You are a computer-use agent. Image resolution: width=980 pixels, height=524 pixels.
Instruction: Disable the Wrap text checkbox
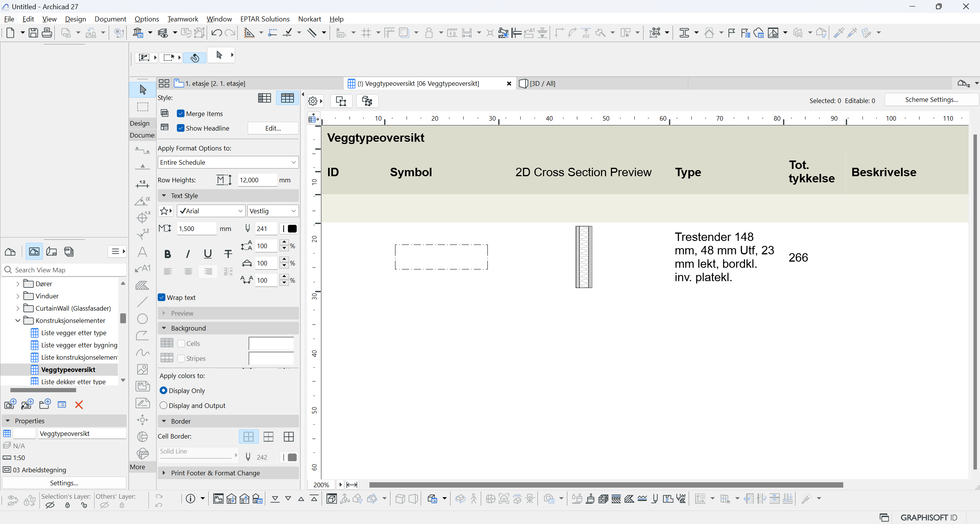(x=162, y=298)
